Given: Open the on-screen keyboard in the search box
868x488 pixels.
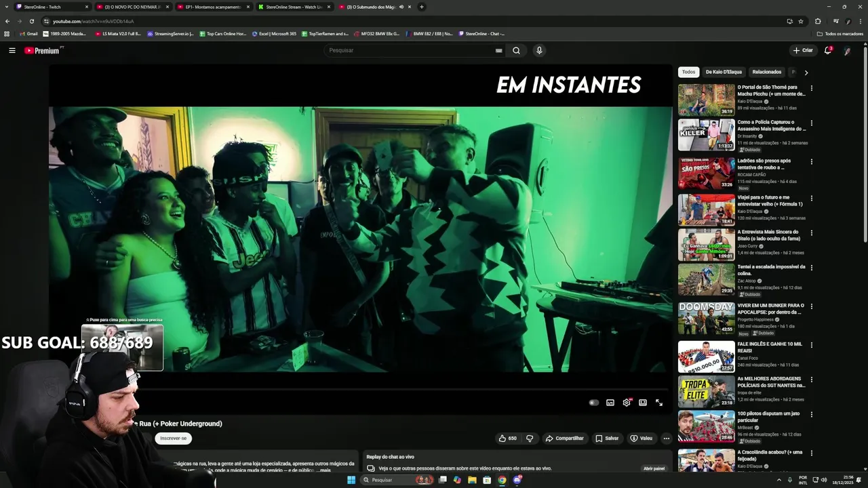Looking at the screenshot, I should pos(498,50).
